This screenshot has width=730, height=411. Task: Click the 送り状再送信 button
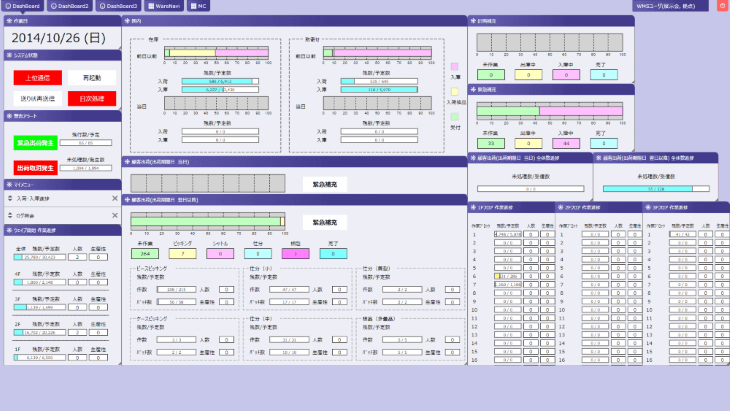(36, 98)
